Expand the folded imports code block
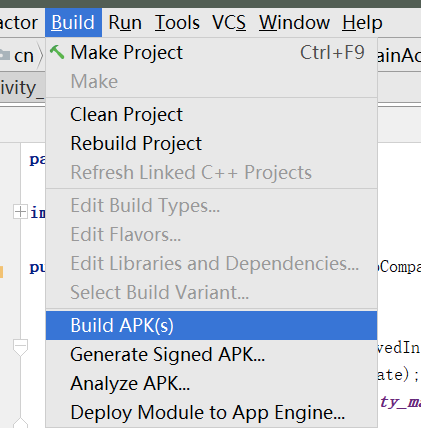 point(20,212)
